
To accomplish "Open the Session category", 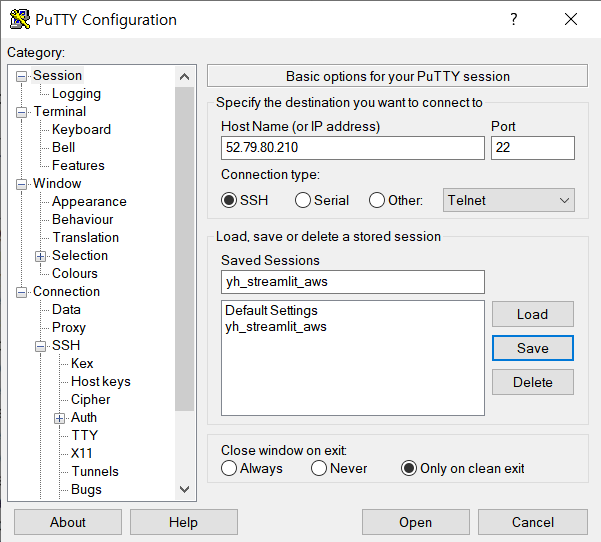I will click(57, 76).
